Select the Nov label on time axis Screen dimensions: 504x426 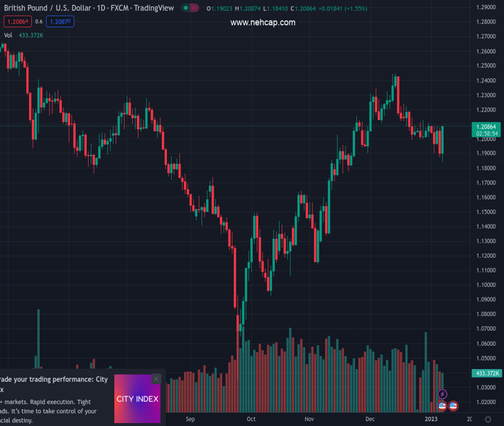(309, 420)
